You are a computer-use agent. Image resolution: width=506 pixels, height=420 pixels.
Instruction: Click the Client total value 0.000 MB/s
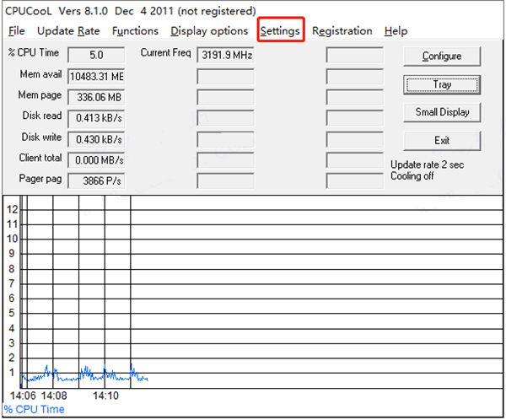[96, 160]
